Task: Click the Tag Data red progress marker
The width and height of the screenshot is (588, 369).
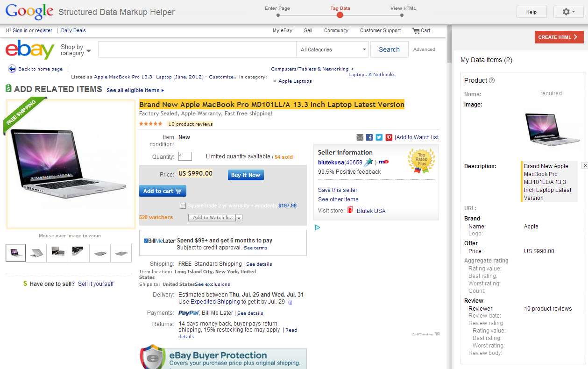Action: pos(340,14)
